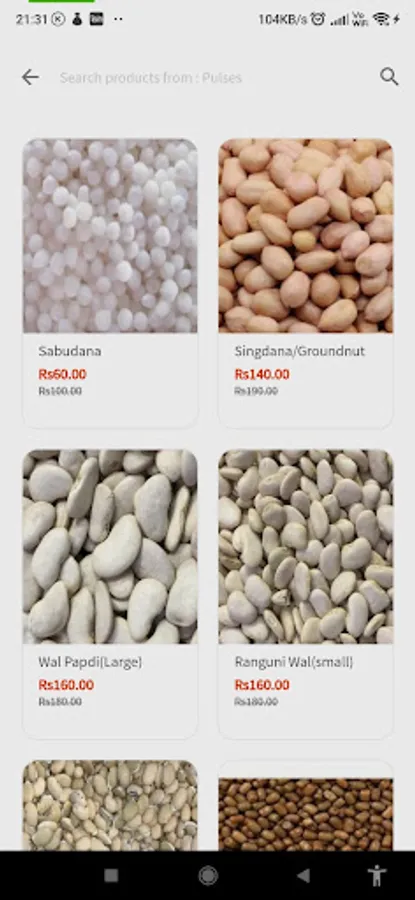Tap the Rs60.00 Sabudana price
The width and height of the screenshot is (415, 900).
pos(62,374)
